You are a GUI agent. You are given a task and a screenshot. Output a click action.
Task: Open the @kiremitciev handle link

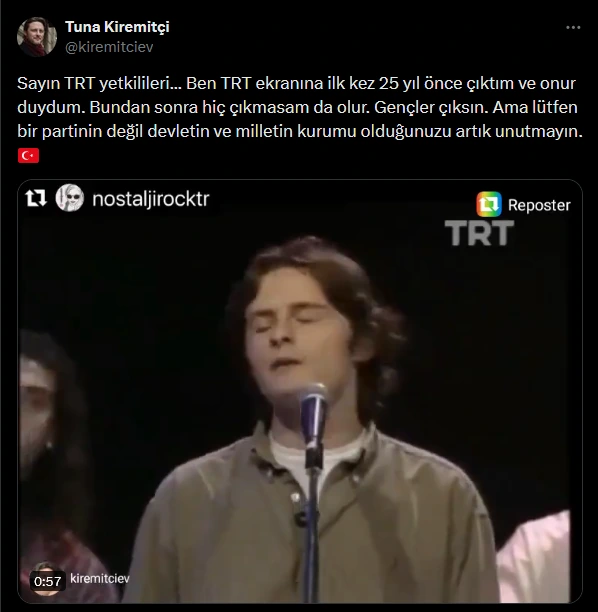pos(109,47)
